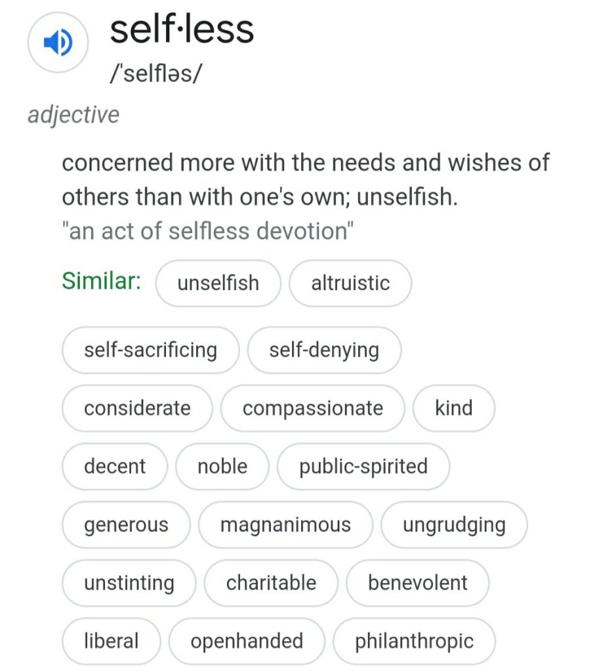Select the altruistic synonym chip
The image size is (616, 672).
point(350,283)
